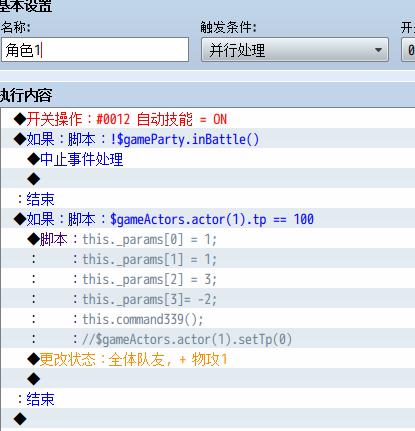The height and width of the screenshot is (431, 415).
Task: Select the 如果 $gameActors.actor(1).tp == 100 line
Action: [208, 219]
